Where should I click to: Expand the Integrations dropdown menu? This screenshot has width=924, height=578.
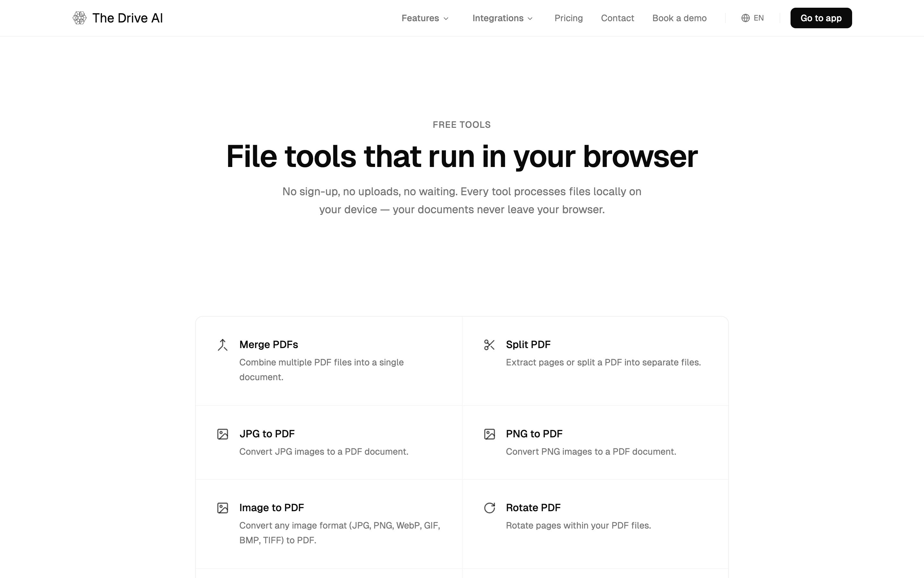click(x=502, y=18)
